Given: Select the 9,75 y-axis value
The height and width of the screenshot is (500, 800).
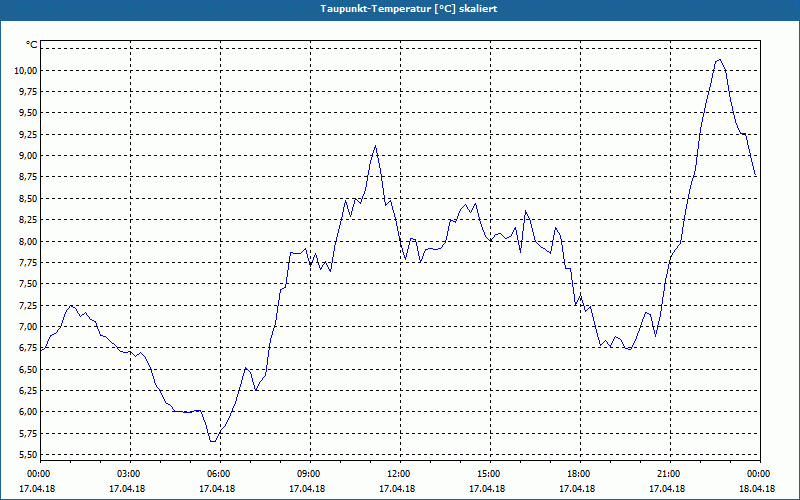Looking at the screenshot, I should click(27, 92).
